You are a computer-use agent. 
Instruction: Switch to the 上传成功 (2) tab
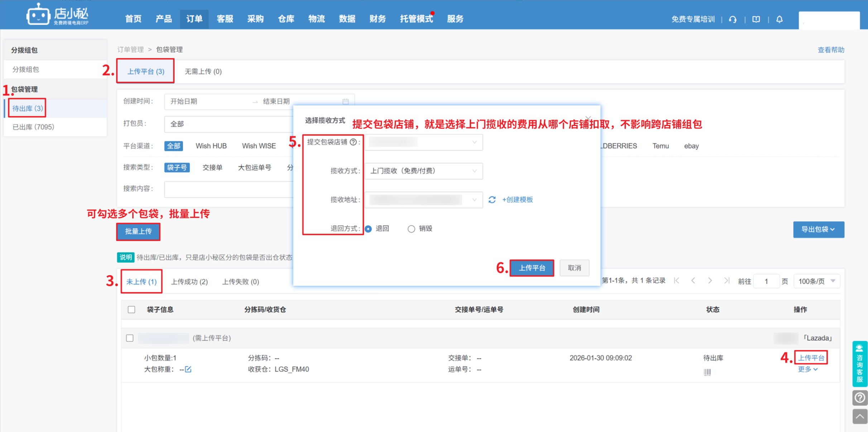189,282
